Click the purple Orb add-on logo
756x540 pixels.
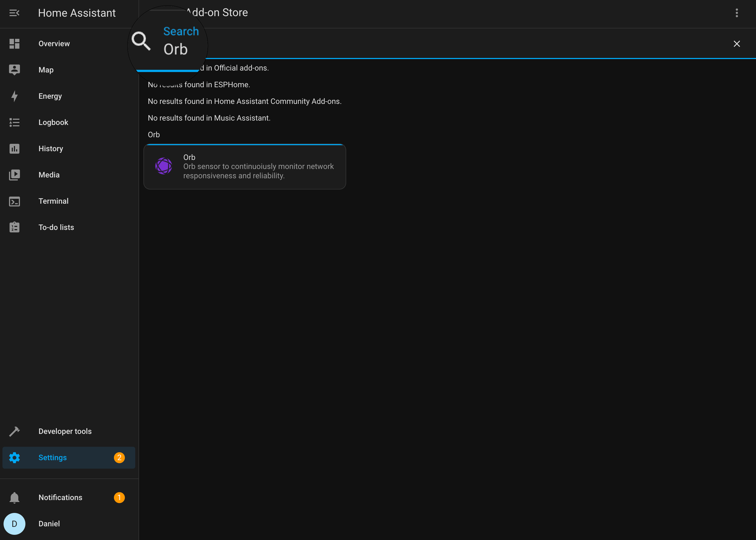164,166
